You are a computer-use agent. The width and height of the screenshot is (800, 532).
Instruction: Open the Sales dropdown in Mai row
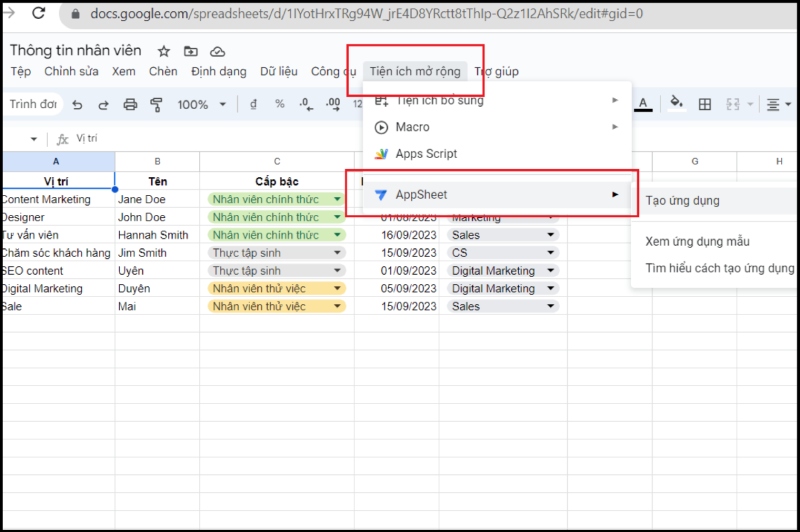(x=551, y=306)
